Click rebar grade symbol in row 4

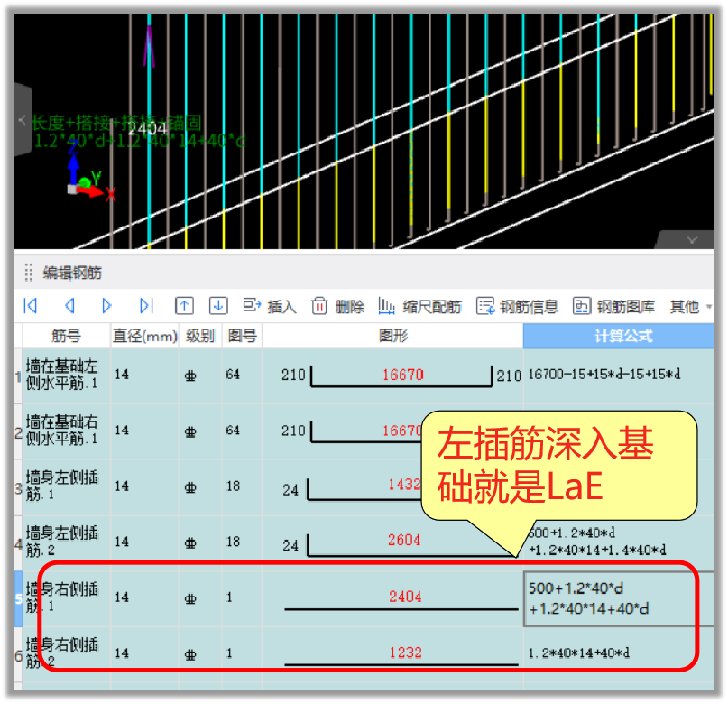[190, 542]
